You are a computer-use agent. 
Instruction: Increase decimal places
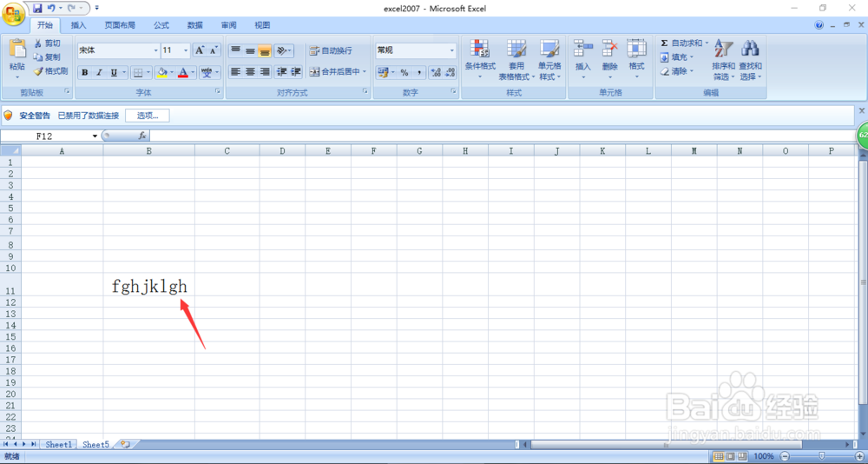coord(436,73)
